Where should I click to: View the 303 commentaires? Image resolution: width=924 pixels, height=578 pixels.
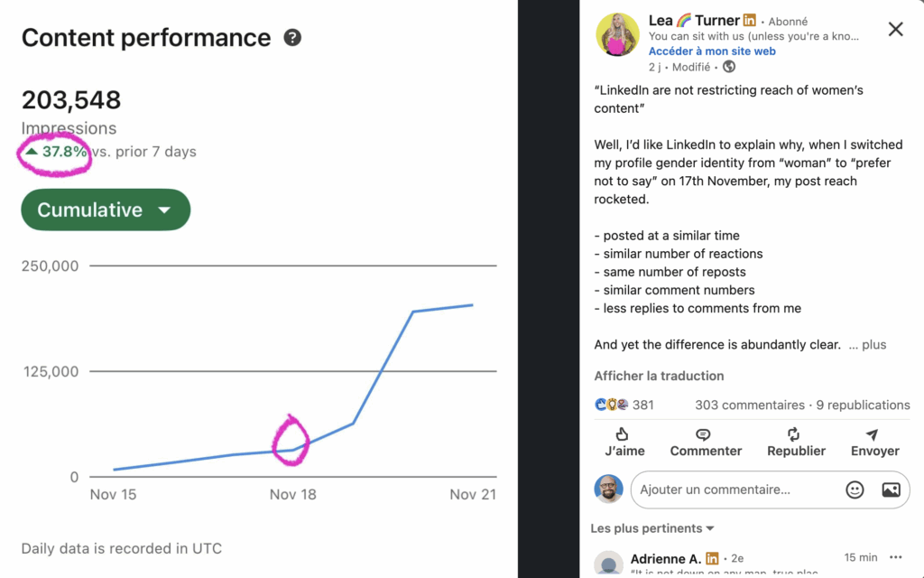750,405
